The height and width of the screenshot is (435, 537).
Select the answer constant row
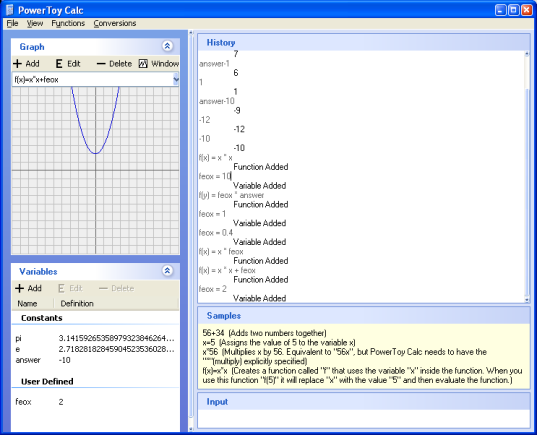coord(95,360)
